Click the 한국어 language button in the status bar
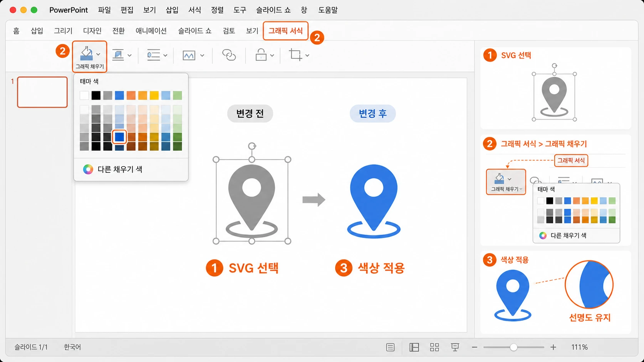 point(72,347)
